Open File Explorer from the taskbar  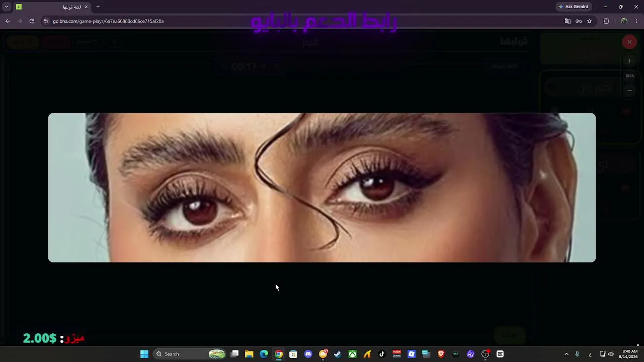coord(249,354)
